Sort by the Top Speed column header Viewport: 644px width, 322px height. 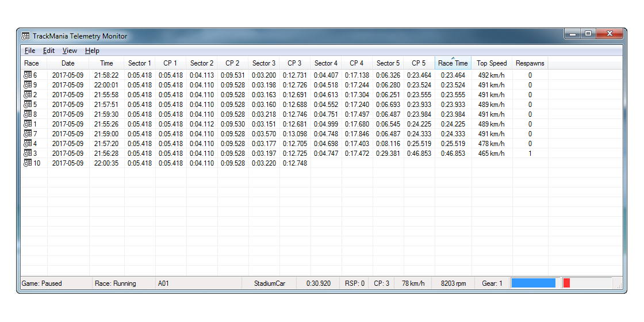[492, 63]
